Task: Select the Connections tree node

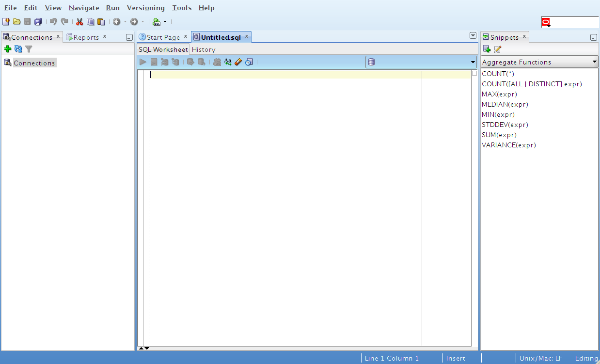Action: pos(34,63)
